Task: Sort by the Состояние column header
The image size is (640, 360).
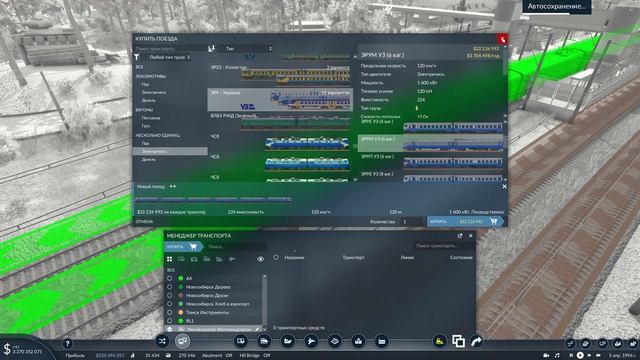Action: click(461, 258)
